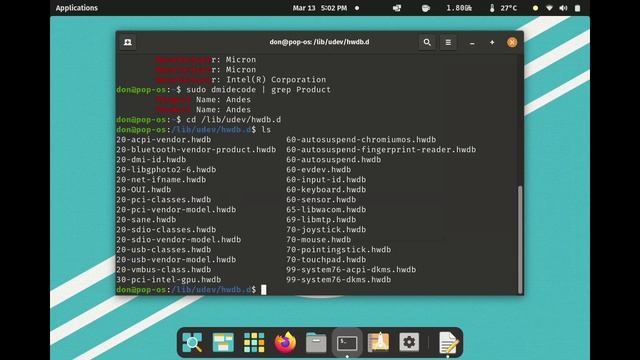Click 30-pci-intel-gpu.hwdb file name

tap(169, 280)
